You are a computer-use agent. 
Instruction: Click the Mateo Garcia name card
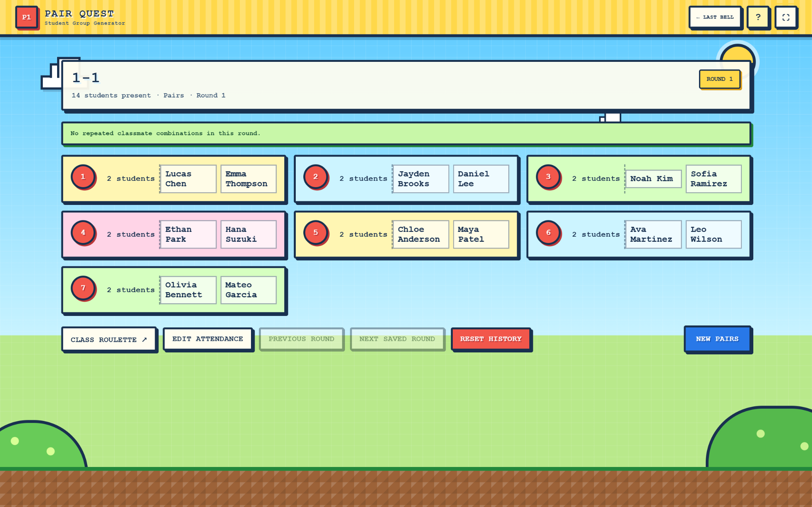coord(249,290)
